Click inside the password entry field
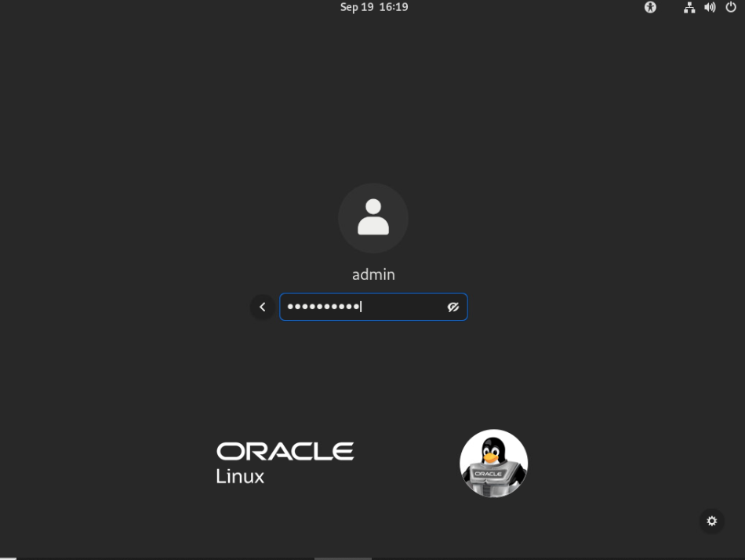 tap(400, 307)
